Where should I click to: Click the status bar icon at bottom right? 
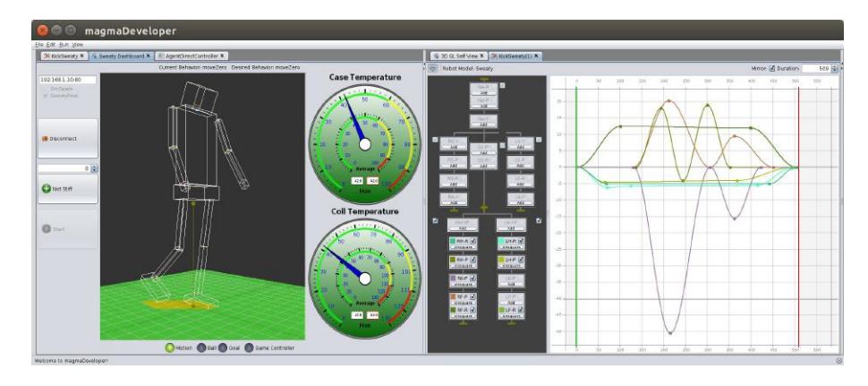pos(839,361)
